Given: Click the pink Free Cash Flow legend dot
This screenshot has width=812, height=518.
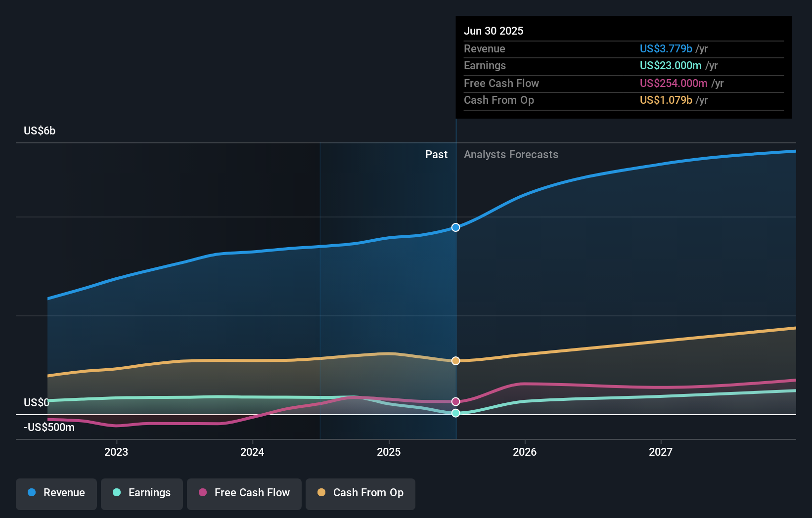Looking at the screenshot, I should (203, 492).
